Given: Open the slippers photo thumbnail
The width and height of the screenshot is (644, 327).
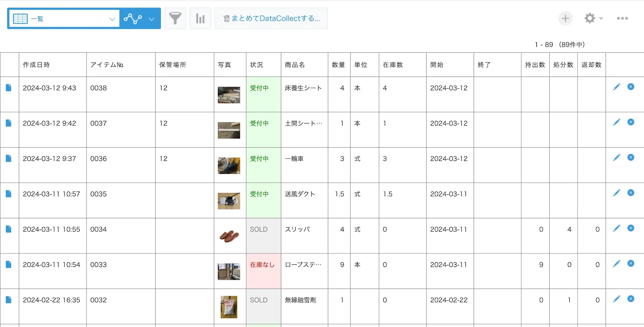Looking at the screenshot, I should coord(229,236).
